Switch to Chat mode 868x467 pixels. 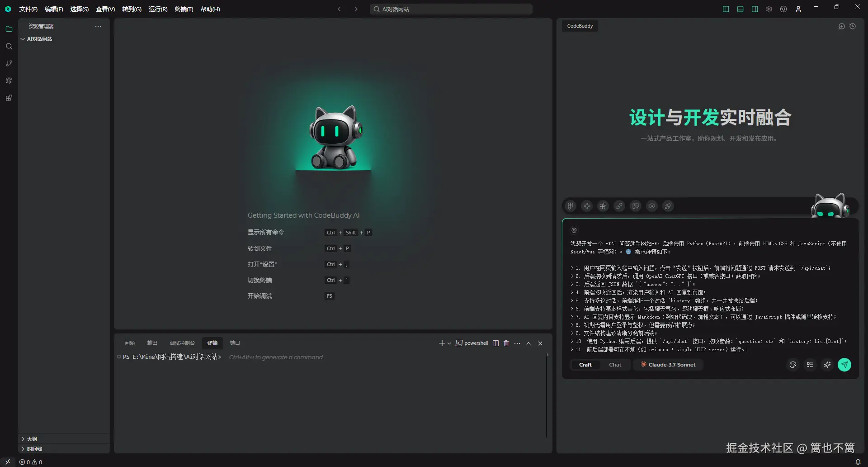click(615, 365)
